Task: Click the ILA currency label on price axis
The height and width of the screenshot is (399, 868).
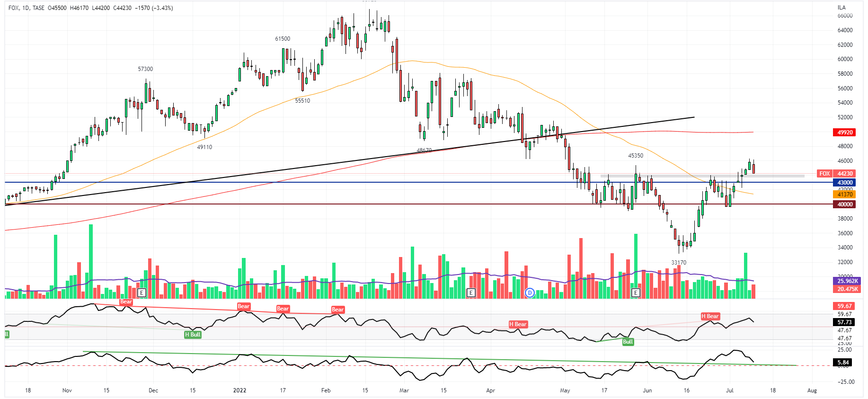Action: [x=841, y=8]
